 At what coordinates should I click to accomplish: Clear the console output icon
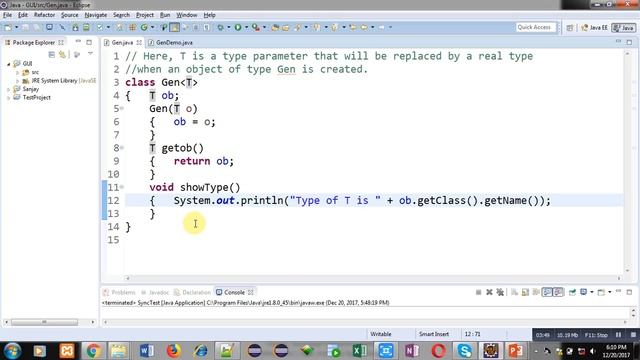[x=514, y=292]
